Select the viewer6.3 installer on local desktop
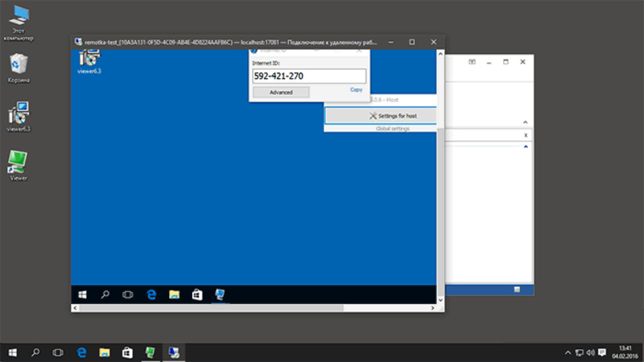The image size is (644, 362). click(19, 117)
